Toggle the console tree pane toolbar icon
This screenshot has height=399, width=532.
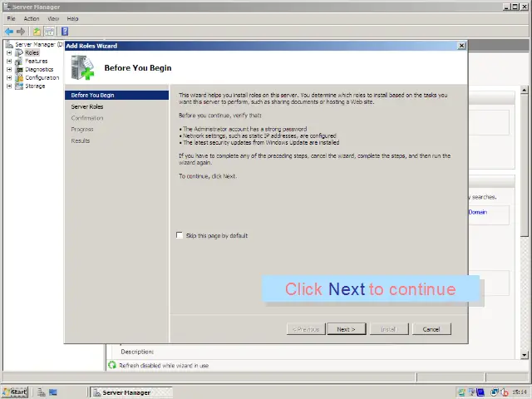(x=50, y=32)
